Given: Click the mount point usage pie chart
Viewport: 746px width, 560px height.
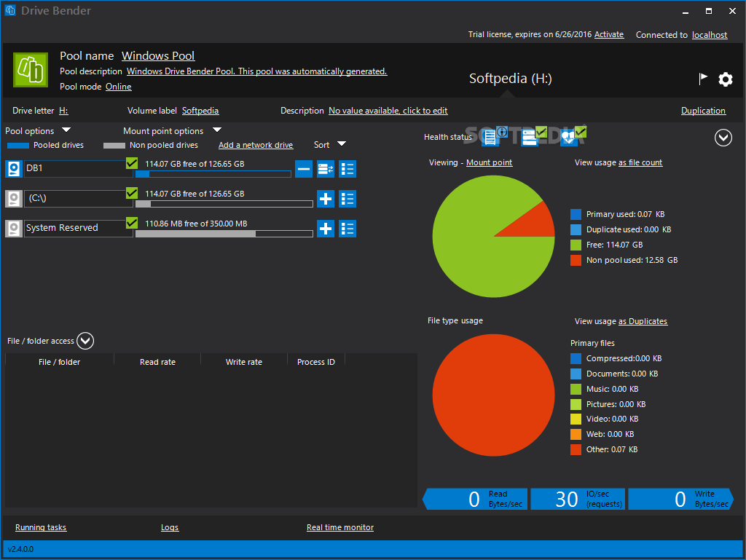Looking at the screenshot, I should pos(493,236).
